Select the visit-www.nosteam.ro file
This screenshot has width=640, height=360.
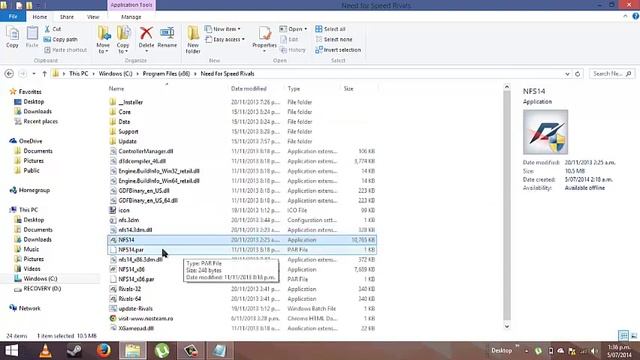(146, 318)
